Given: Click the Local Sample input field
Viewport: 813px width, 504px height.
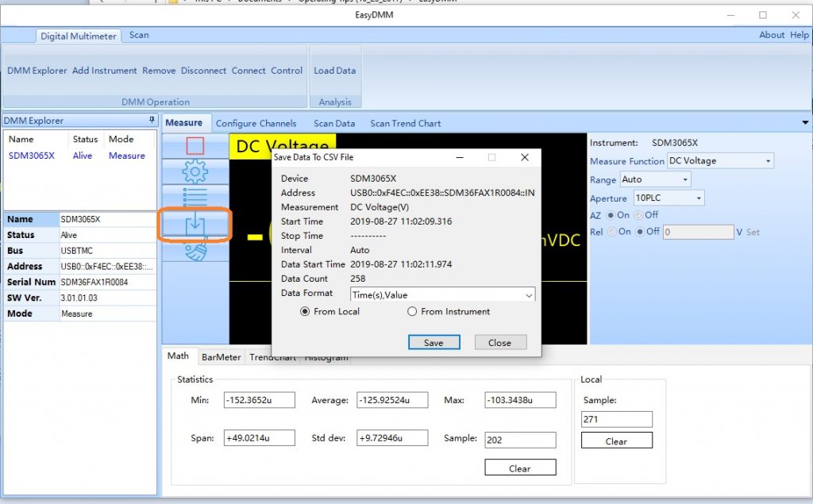Looking at the screenshot, I should 617,419.
